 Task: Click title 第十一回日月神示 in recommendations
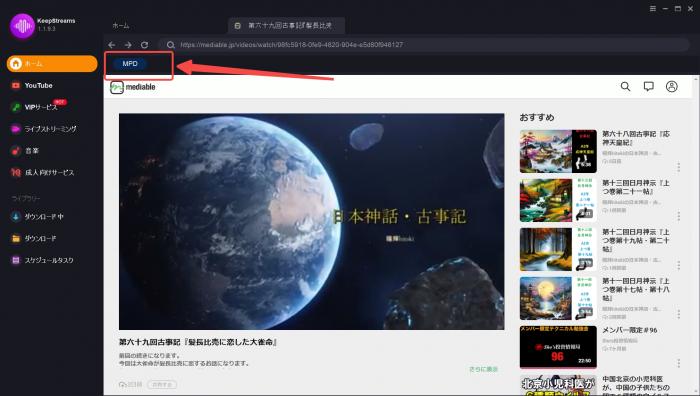pos(636,289)
